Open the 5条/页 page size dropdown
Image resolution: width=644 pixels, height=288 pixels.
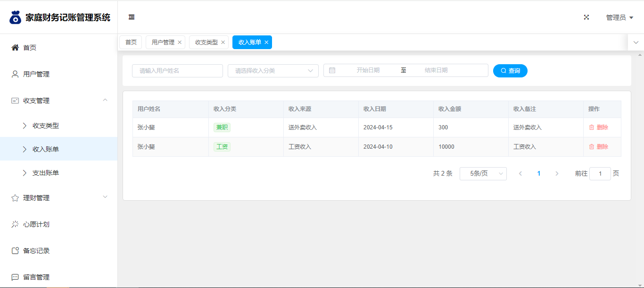point(483,174)
